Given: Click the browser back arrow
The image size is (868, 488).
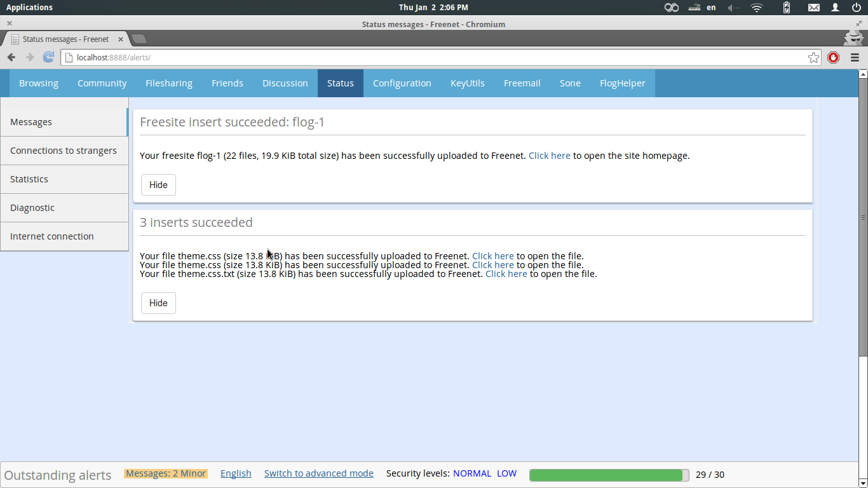Looking at the screenshot, I should (x=11, y=57).
